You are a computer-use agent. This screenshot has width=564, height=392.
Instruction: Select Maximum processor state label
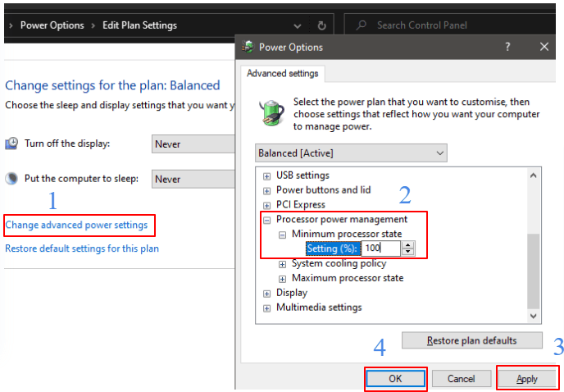coord(348,278)
